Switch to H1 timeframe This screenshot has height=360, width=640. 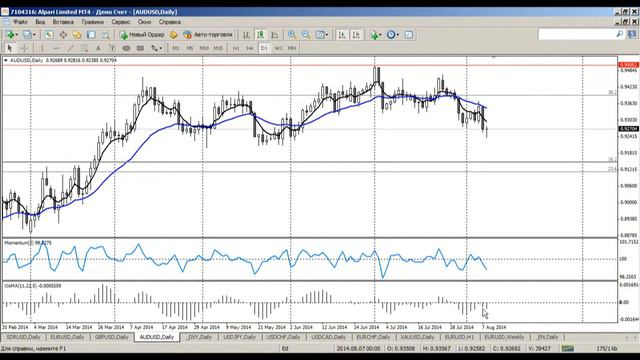(236, 48)
